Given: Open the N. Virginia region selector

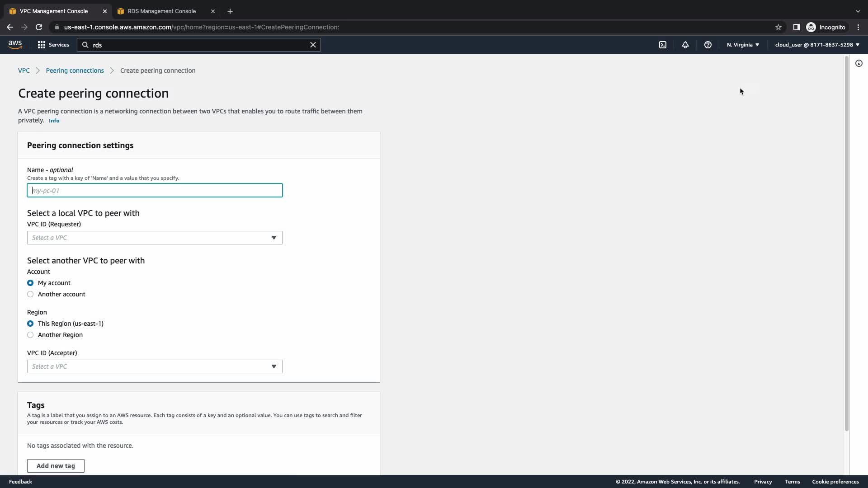Looking at the screenshot, I should click(x=743, y=45).
